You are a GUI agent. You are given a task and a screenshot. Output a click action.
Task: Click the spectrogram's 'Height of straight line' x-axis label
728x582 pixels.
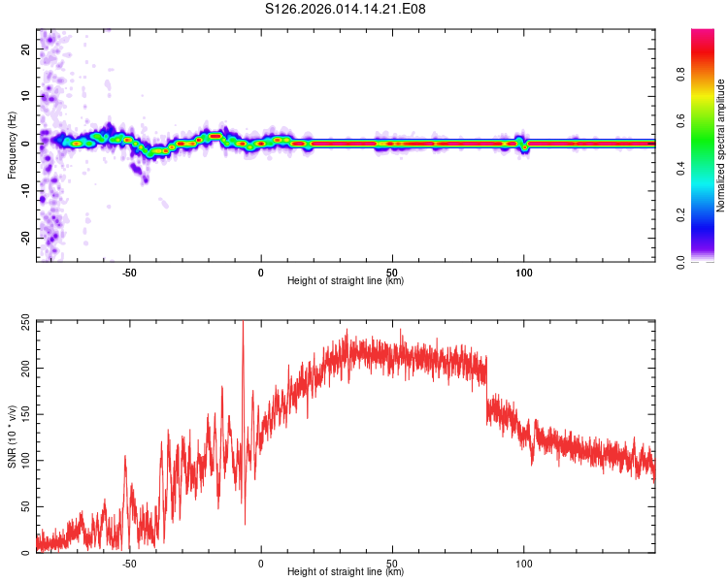346,280
